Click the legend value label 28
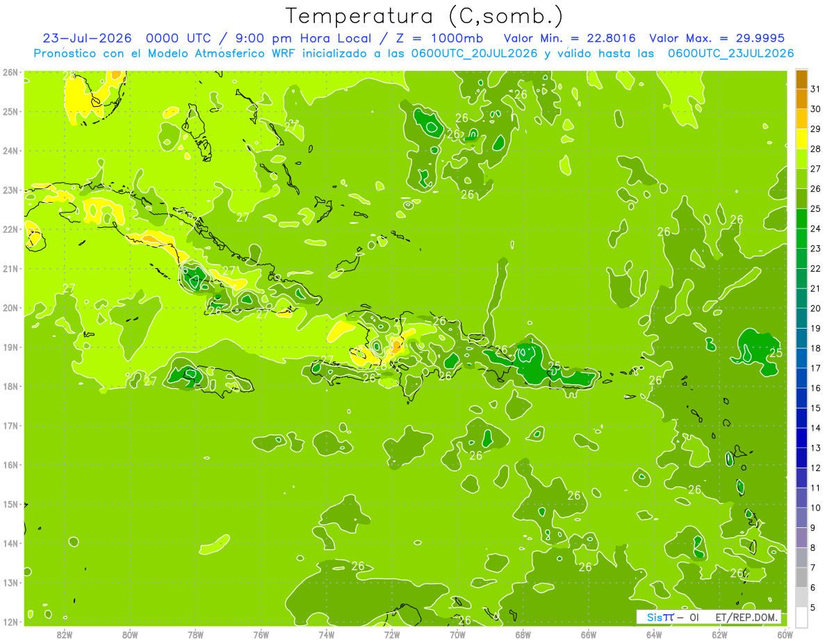Viewport: 834px width, 644px height. pyautogui.click(x=815, y=149)
